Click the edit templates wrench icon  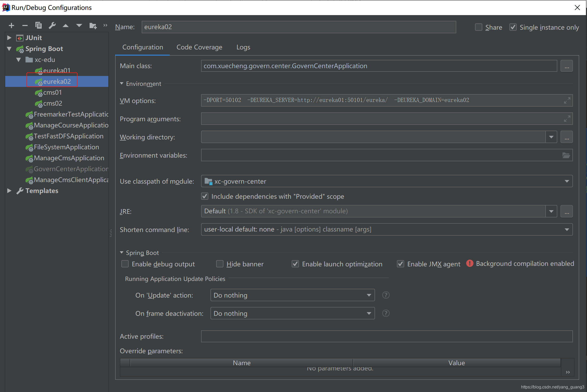pyautogui.click(x=52, y=25)
